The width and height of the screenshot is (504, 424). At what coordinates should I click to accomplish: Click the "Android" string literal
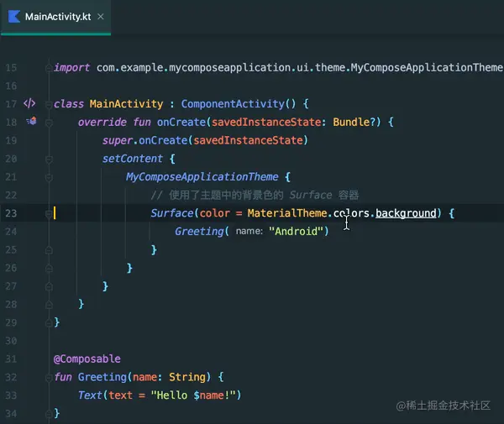pos(296,231)
